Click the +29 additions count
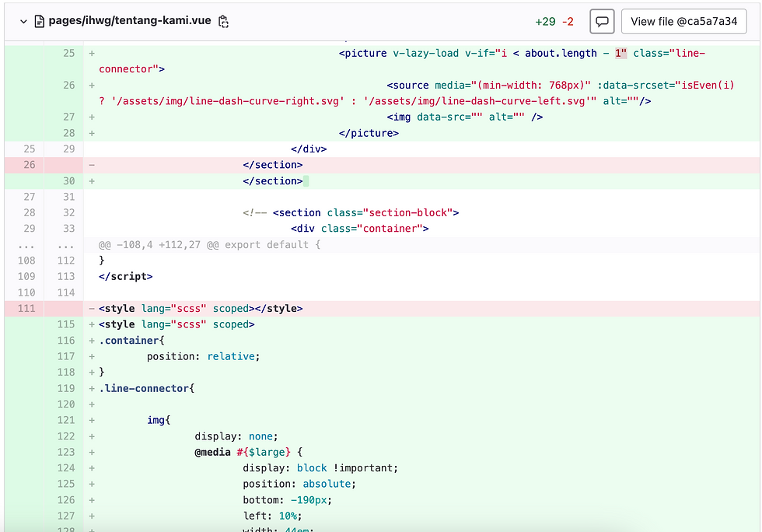 point(545,22)
